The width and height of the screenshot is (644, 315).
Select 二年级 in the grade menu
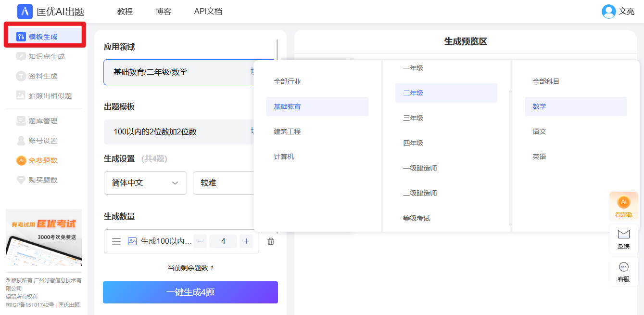click(446, 92)
